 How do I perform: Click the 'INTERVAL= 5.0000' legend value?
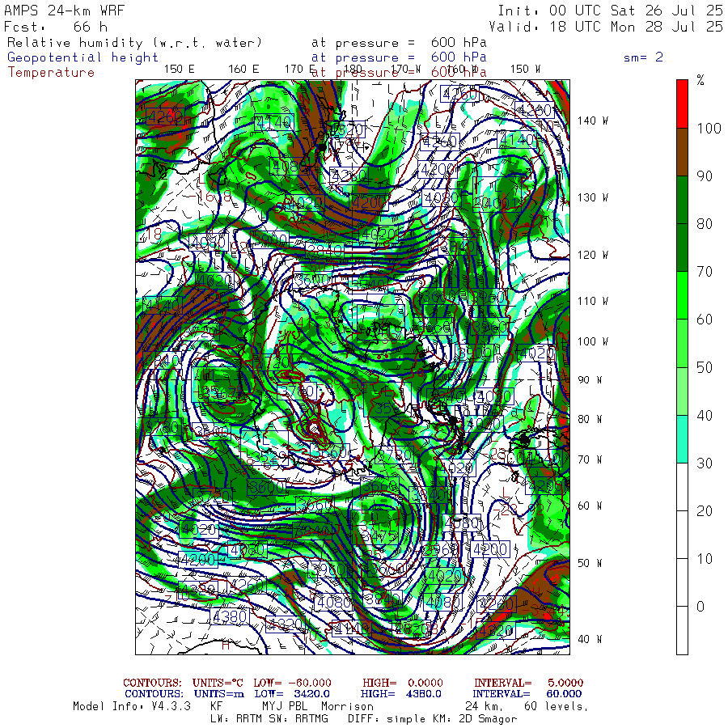pyautogui.click(x=528, y=683)
